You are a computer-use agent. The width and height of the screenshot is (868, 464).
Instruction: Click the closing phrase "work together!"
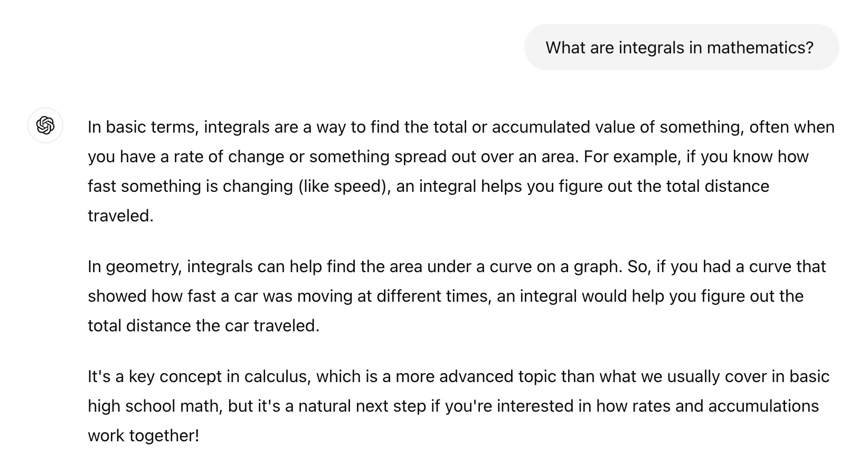(x=144, y=436)
